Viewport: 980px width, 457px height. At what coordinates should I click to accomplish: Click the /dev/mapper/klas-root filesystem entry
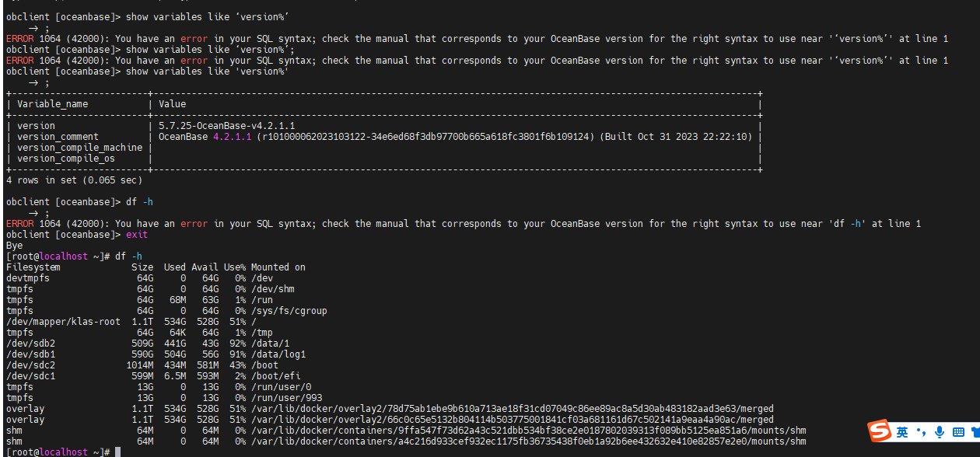64,321
